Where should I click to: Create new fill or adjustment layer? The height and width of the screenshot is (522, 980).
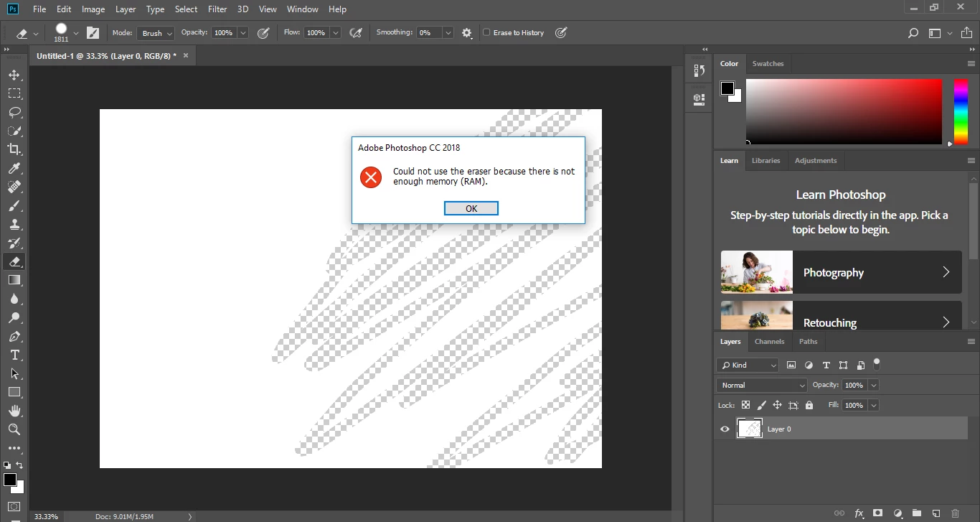coord(897,513)
